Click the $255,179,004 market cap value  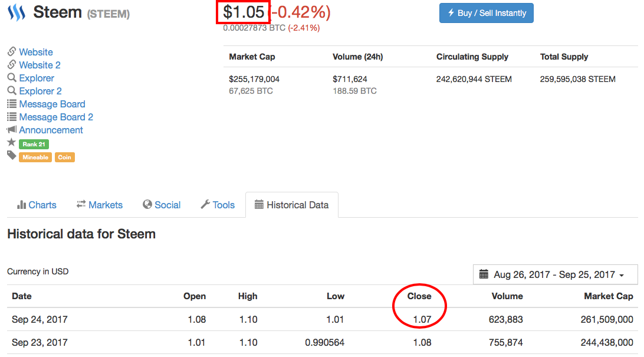tap(254, 79)
